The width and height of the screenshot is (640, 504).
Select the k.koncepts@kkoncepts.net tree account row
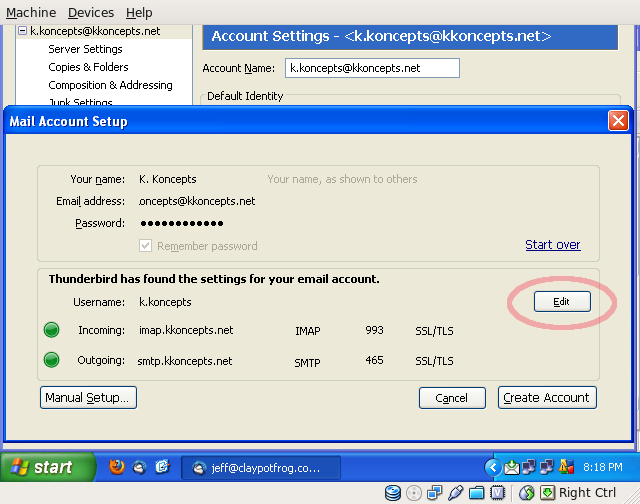pos(95,31)
